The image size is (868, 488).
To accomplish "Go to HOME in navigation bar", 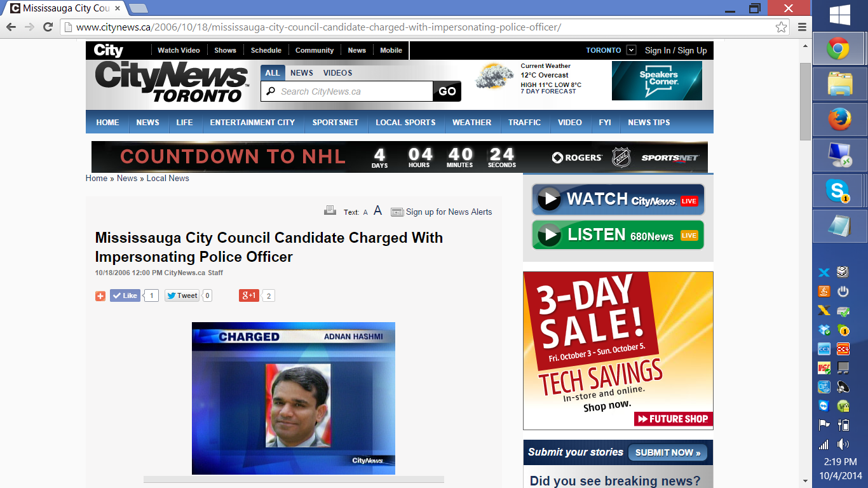I will [107, 122].
